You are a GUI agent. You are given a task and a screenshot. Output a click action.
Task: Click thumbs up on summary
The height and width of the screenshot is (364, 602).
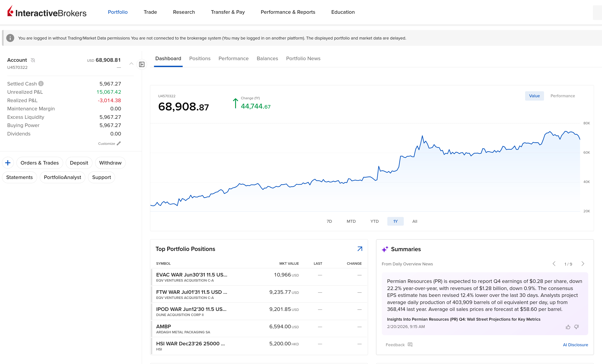click(x=568, y=327)
